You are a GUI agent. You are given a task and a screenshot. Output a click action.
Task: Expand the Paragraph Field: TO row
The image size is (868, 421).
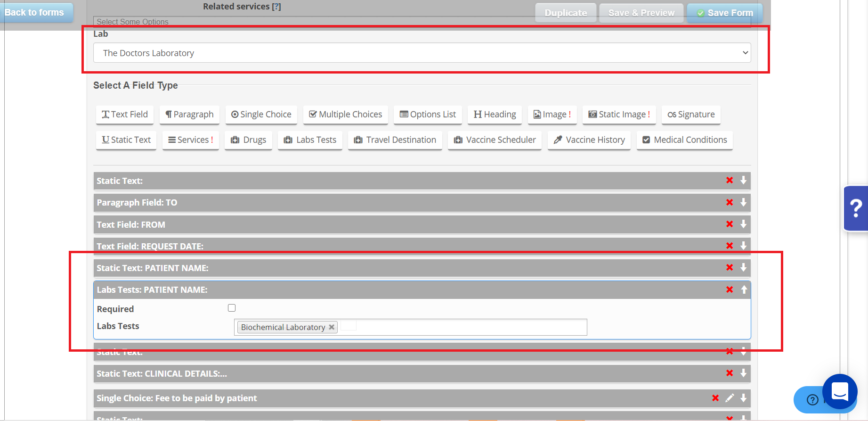[744, 202]
